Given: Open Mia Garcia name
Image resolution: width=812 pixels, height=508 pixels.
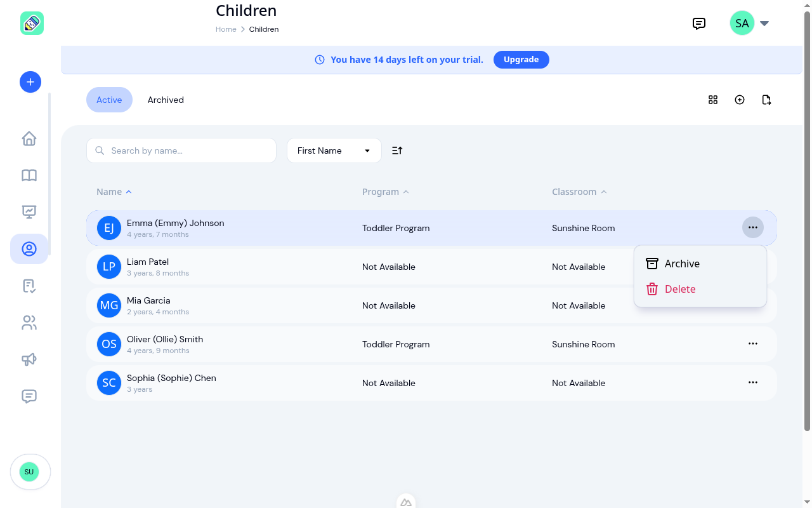Looking at the screenshot, I should (148, 300).
